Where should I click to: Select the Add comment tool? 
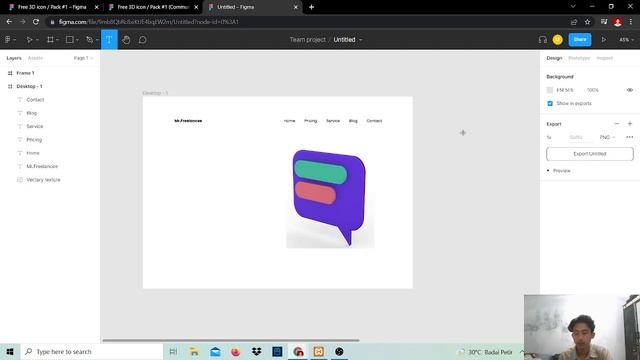(142, 40)
